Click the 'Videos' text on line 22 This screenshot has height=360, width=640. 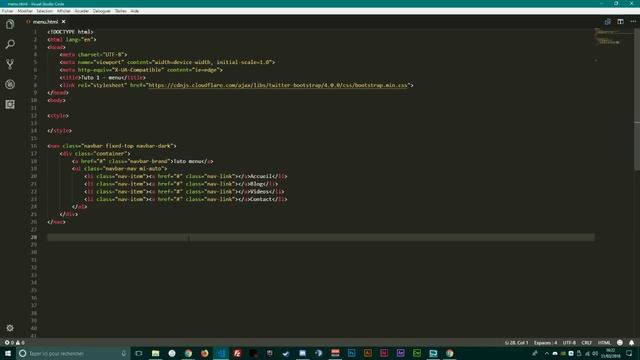pos(259,192)
